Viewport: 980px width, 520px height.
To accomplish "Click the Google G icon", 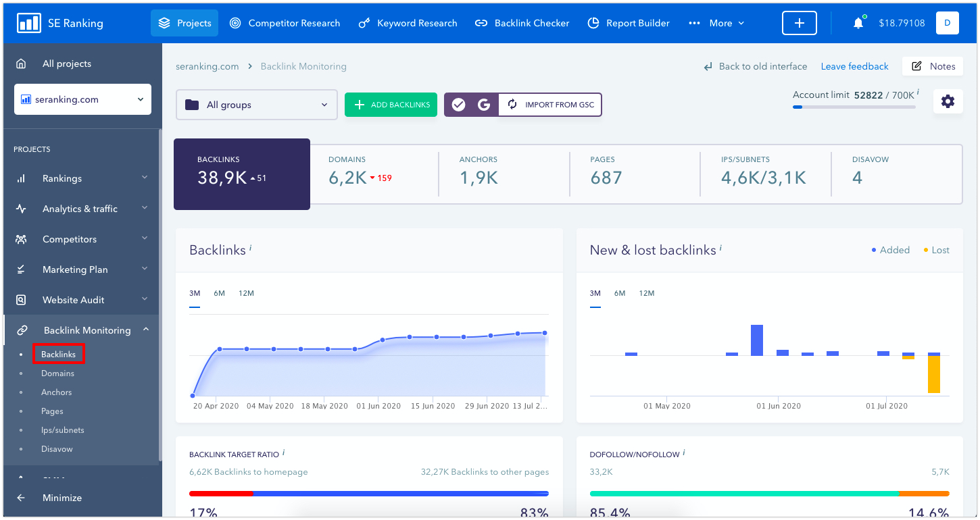I will coord(483,105).
